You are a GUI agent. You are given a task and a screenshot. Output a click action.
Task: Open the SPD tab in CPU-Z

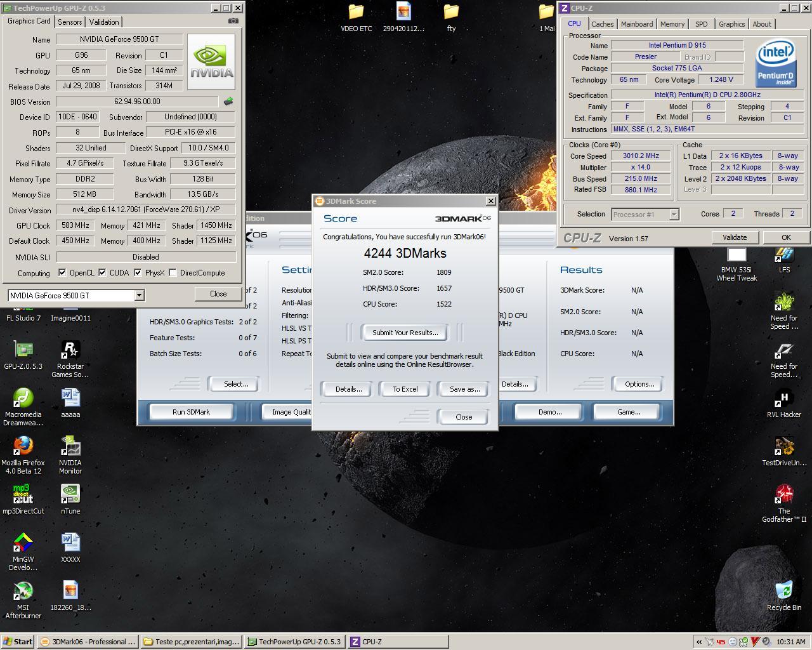[x=701, y=24]
